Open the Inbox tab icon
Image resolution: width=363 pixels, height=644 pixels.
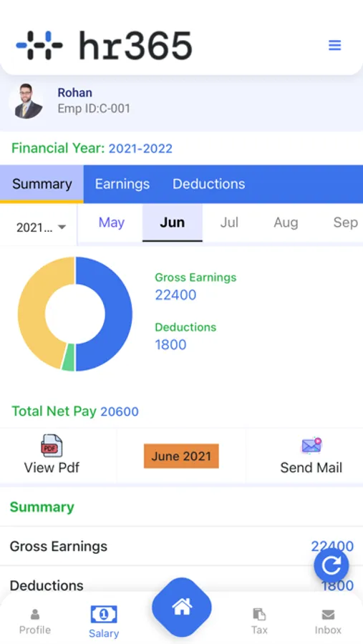pyautogui.click(x=328, y=615)
